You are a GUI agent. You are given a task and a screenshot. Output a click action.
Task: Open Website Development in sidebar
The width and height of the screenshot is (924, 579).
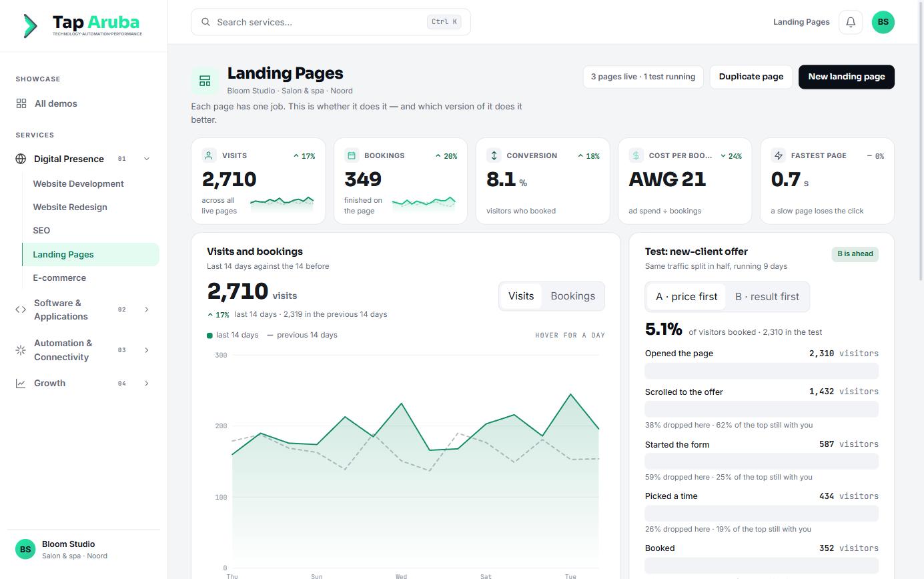coord(91,184)
